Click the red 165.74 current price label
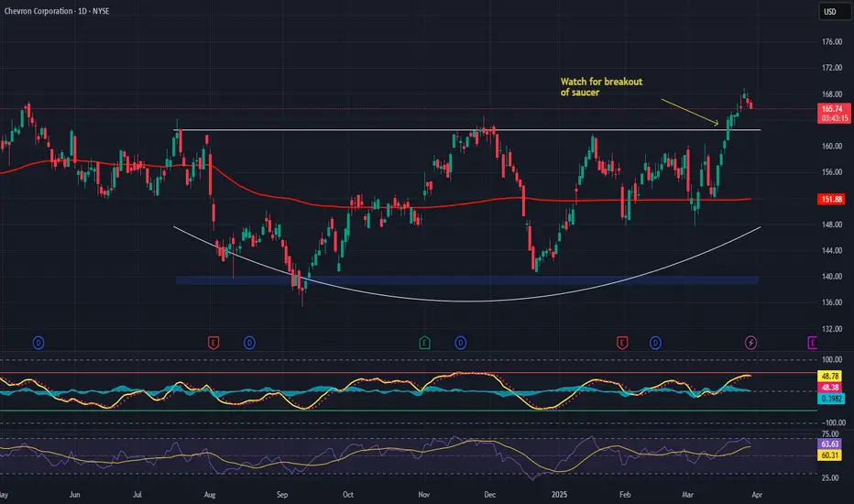This screenshot has height=504, width=854. click(x=833, y=114)
